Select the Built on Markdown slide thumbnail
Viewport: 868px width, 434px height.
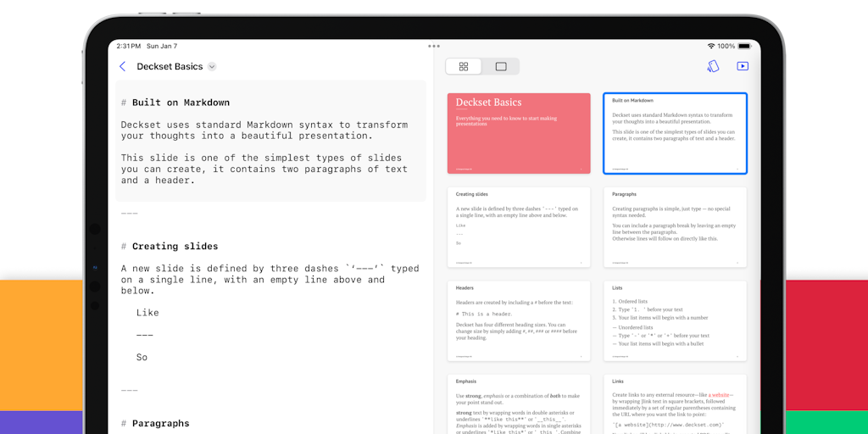click(x=675, y=133)
